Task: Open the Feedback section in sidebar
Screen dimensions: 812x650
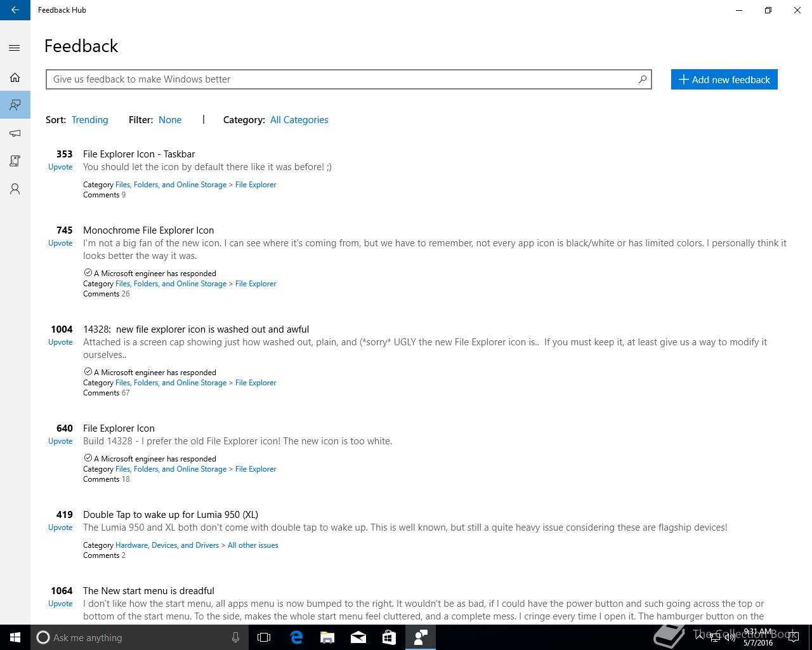Action: 15,105
